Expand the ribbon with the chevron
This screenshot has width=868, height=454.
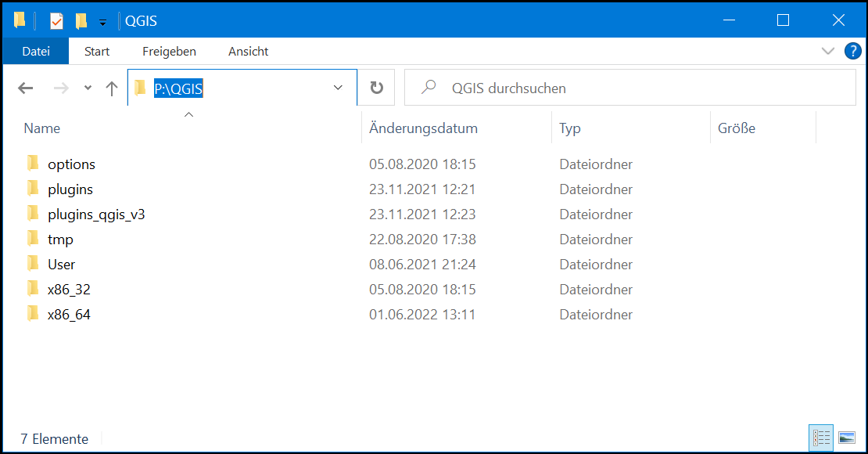[x=828, y=52]
